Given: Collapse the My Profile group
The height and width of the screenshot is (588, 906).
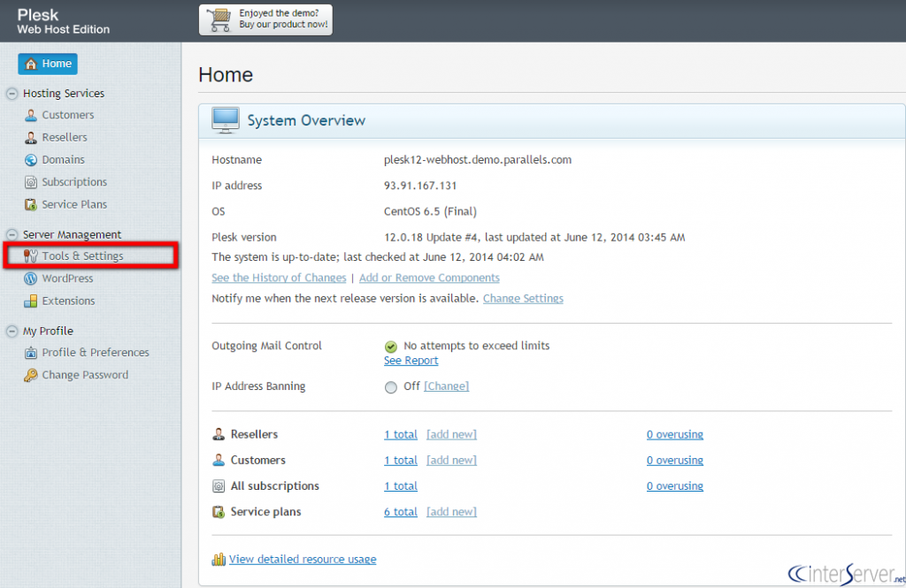Looking at the screenshot, I should pyautogui.click(x=11, y=331).
